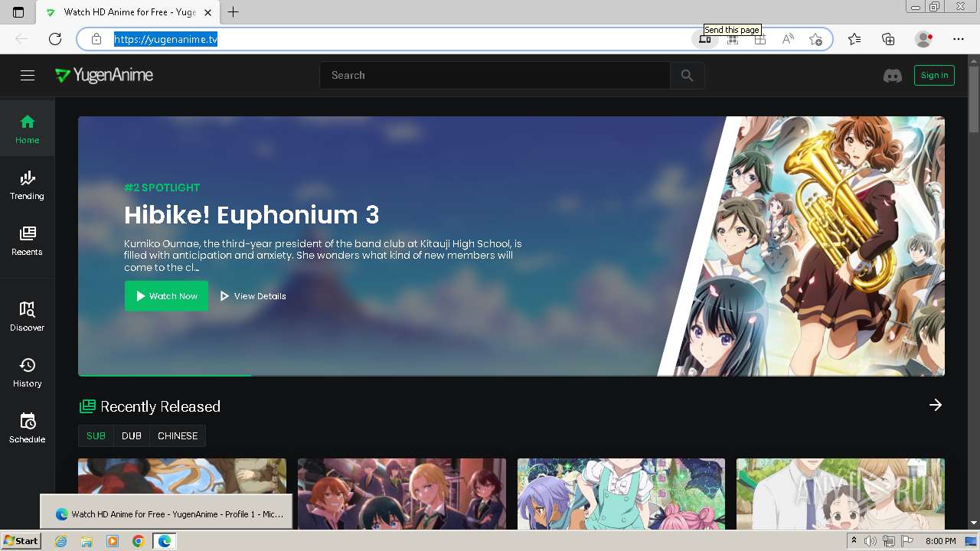The image size is (980, 551).
Task: Click the split screen icon in address bar
Action: pyautogui.click(x=759, y=39)
